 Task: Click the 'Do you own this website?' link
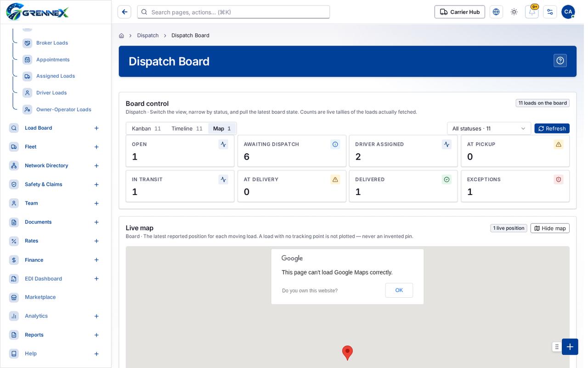click(310, 291)
